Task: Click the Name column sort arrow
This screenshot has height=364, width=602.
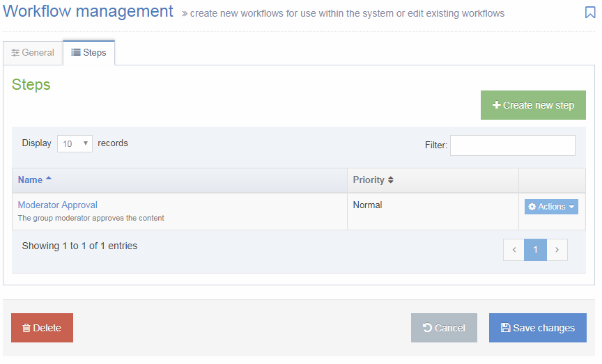Action: coord(49,180)
